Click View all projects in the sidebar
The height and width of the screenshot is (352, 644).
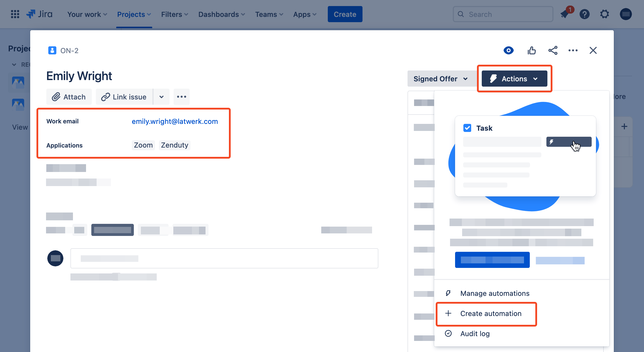(20, 127)
